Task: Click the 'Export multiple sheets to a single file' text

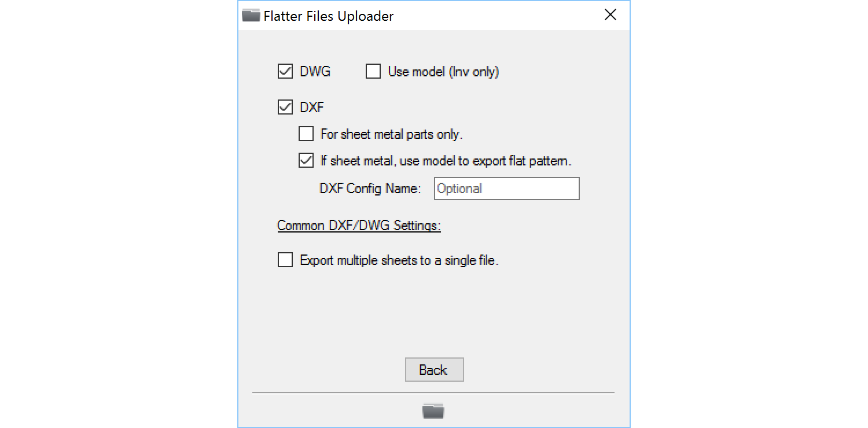Action: coord(399,260)
